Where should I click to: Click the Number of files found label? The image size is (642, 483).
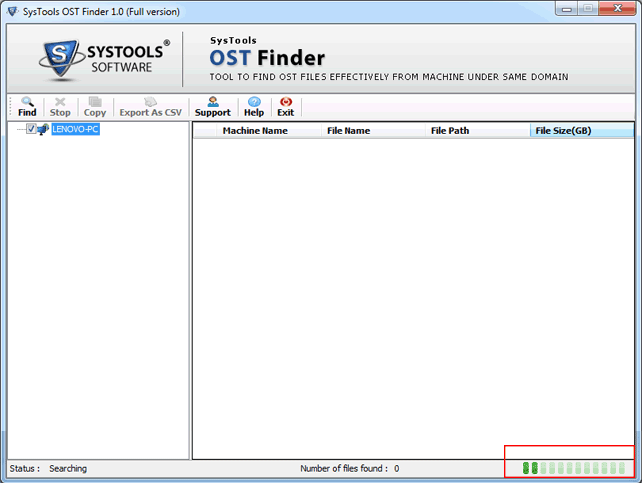pyautogui.click(x=344, y=468)
